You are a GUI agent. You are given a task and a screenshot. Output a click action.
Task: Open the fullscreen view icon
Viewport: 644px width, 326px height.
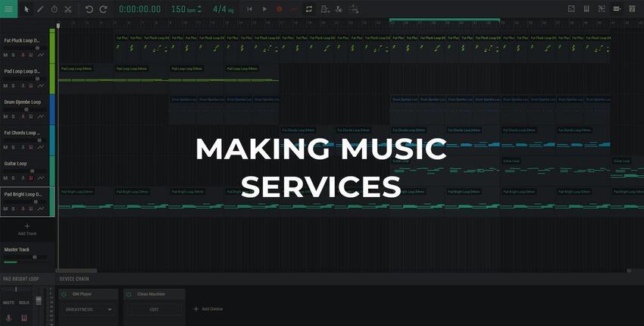coord(571,8)
